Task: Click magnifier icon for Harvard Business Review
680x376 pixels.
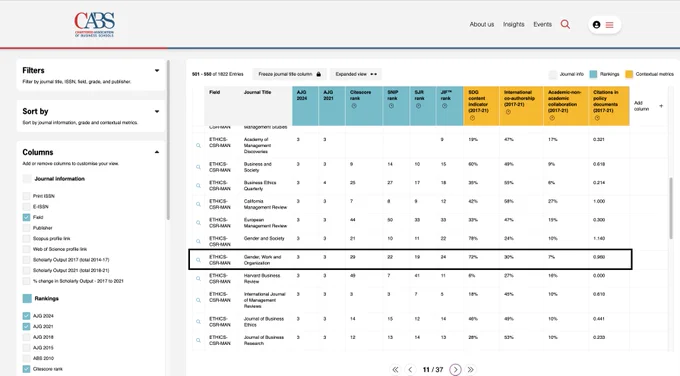Action: click(x=198, y=279)
